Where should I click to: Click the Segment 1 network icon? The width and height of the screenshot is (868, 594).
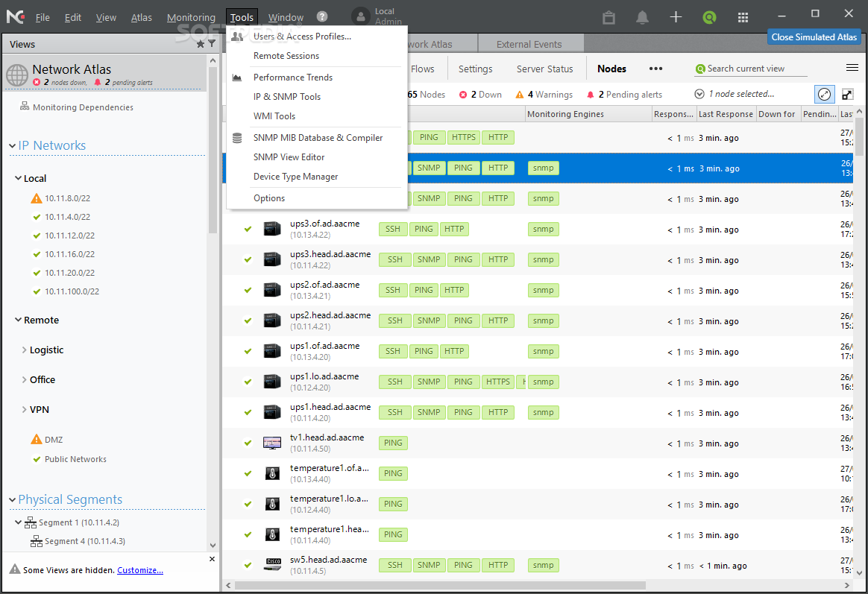[x=31, y=522]
